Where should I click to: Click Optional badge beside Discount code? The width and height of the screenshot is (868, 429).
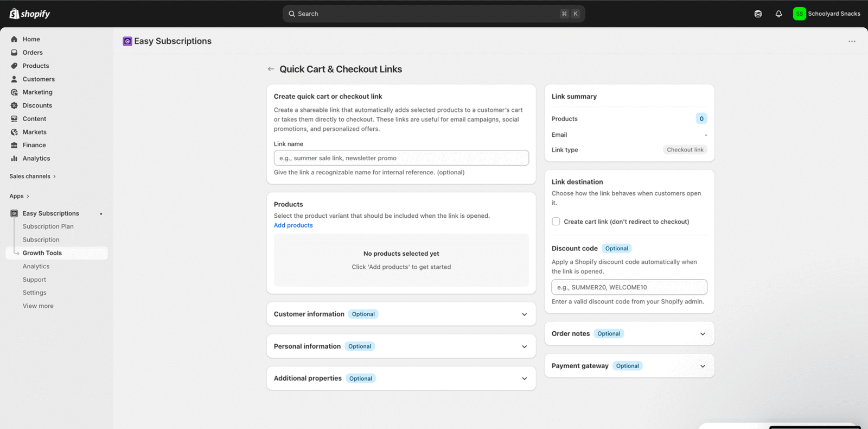pos(617,249)
